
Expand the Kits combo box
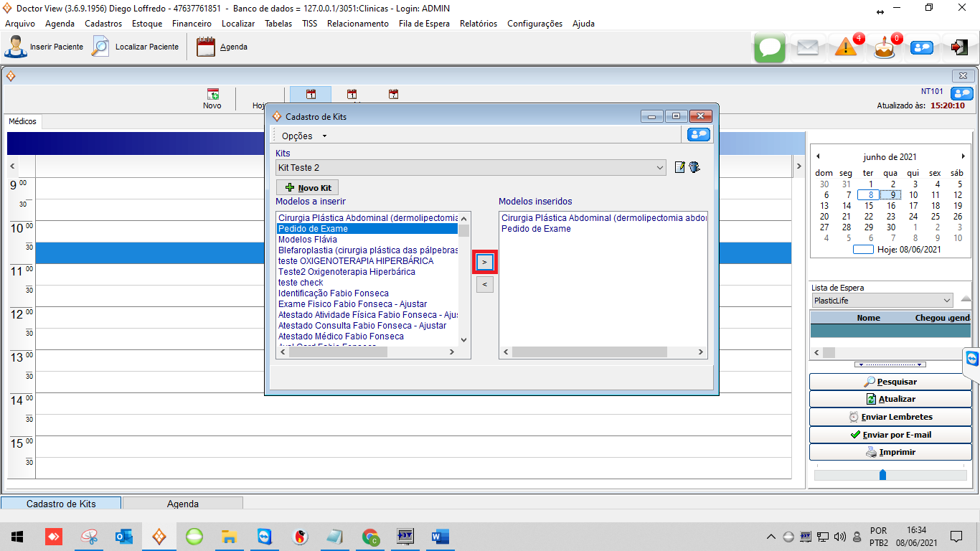660,168
